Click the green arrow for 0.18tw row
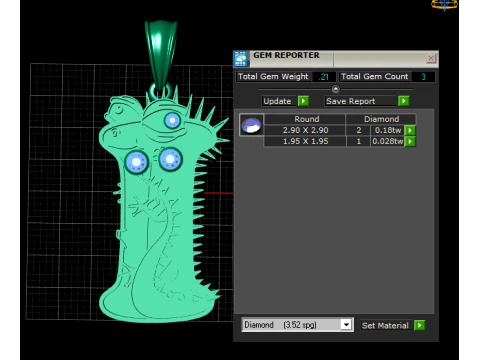 click(x=410, y=130)
